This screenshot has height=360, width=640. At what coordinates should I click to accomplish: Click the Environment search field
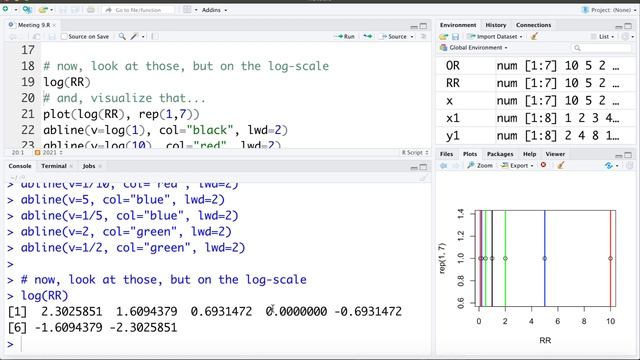point(602,48)
